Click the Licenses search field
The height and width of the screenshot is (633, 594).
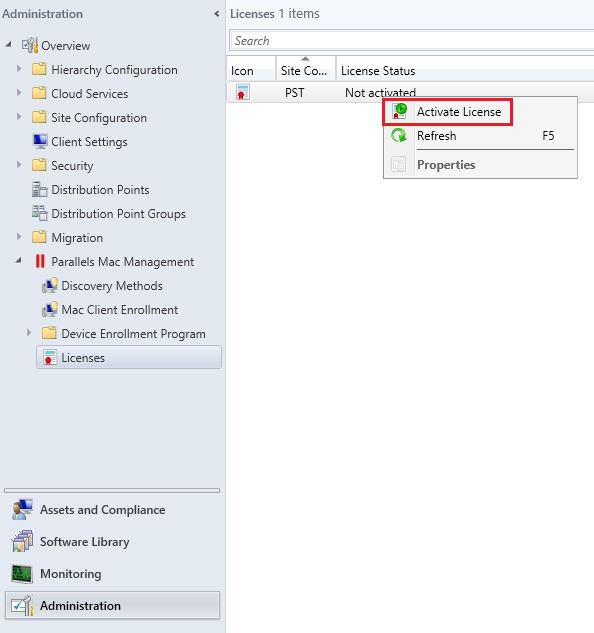(412, 41)
